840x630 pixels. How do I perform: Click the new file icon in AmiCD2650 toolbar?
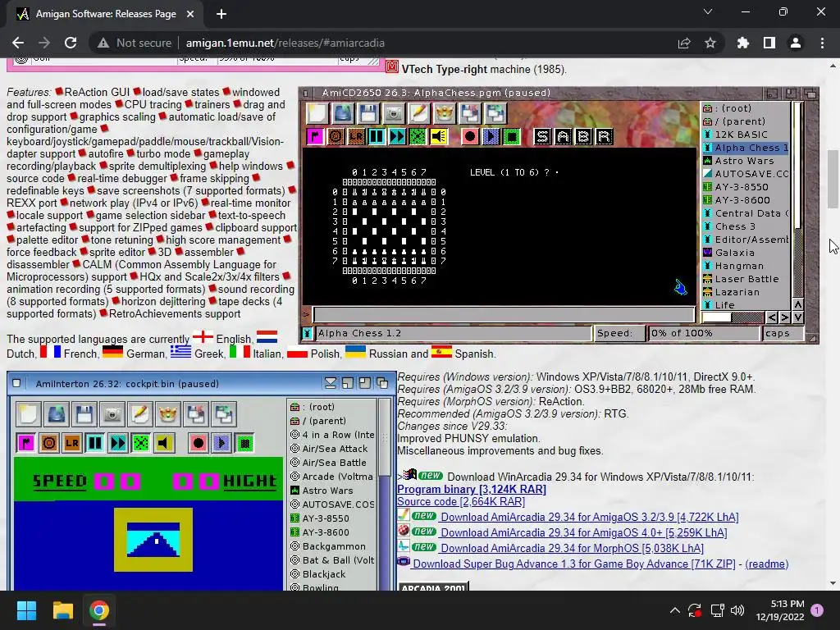click(317, 113)
